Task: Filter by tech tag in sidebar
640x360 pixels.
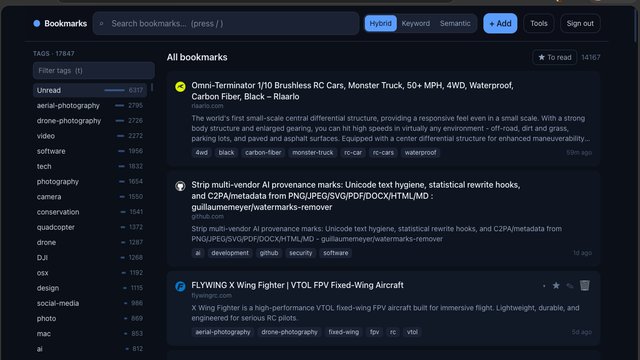Action: [90, 166]
